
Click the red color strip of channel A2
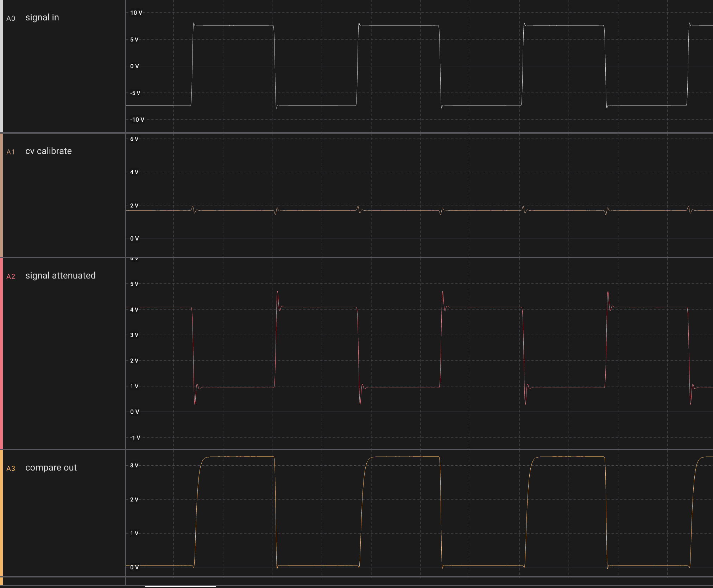pyautogui.click(x=1, y=353)
